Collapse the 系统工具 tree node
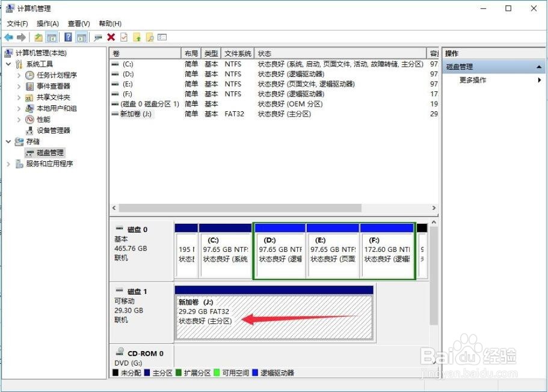 click(9, 64)
